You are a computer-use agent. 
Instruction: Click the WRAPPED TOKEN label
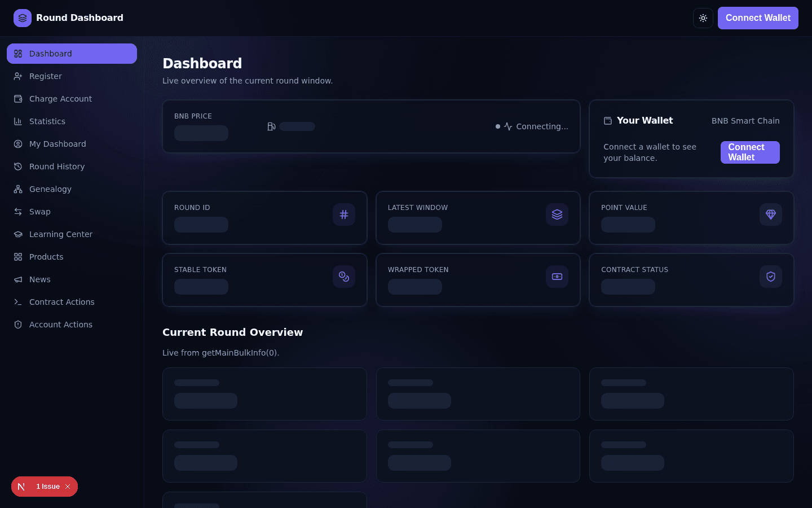coord(418,270)
